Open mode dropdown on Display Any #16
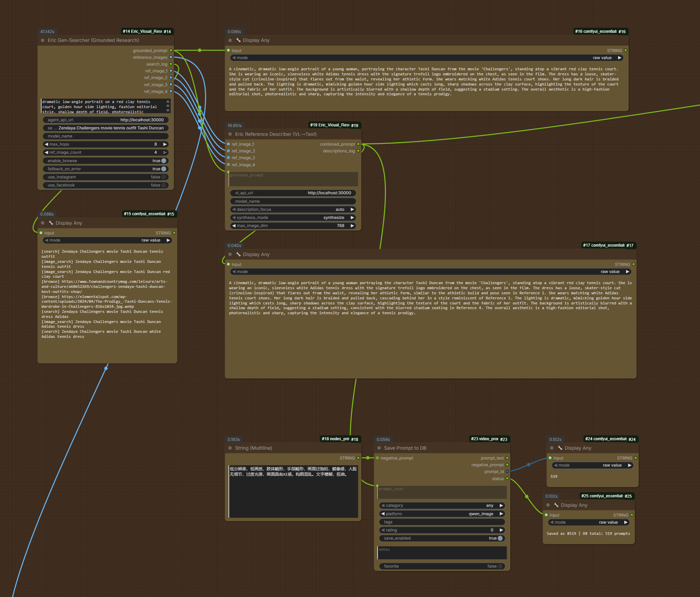 [427, 58]
